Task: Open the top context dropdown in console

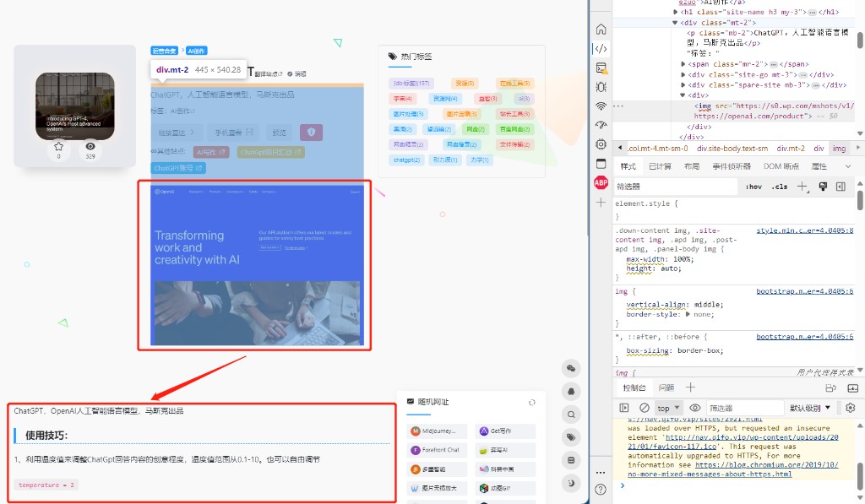Action: tap(668, 408)
